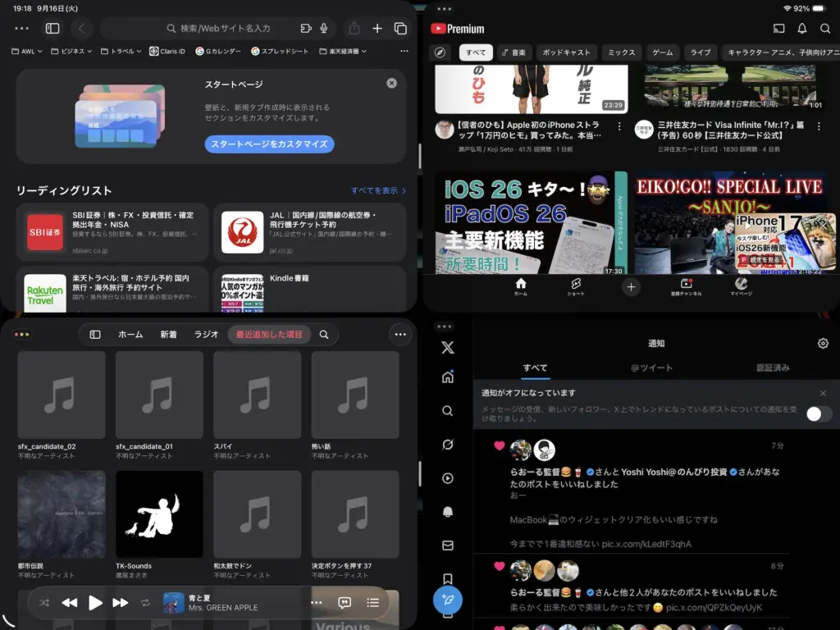Screen dimensions: 840x630
Task: Toggle repeat in Music player
Action: [145, 603]
